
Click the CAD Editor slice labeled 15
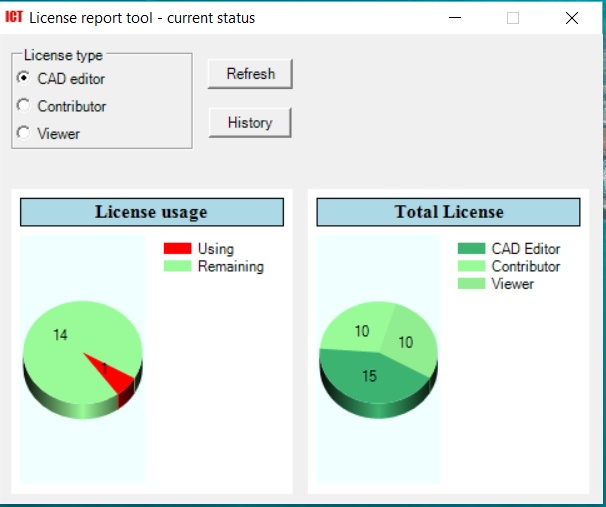pyautogui.click(x=369, y=376)
